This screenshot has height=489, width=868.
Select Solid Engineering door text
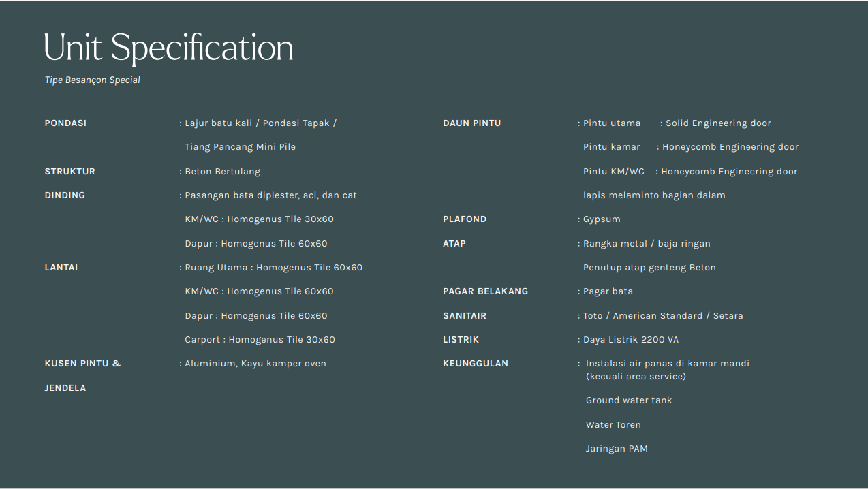coord(718,123)
